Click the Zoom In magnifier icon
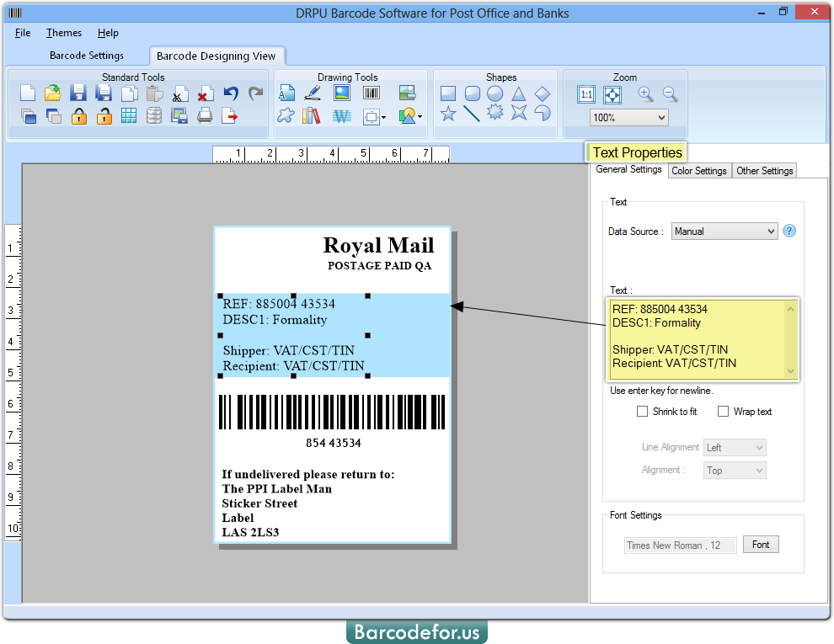 (x=645, y=94)
